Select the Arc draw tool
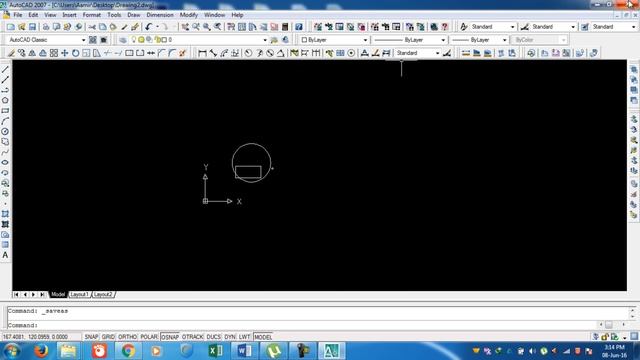 (x=5, y=121)
